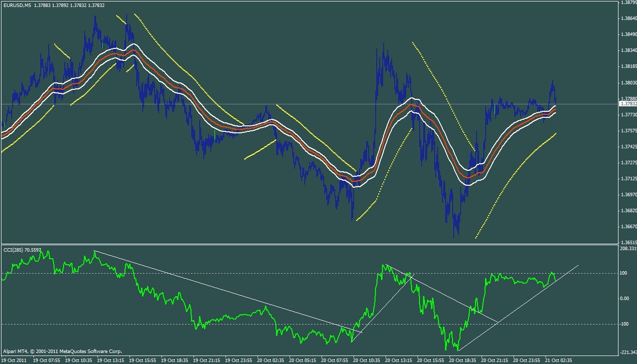Click the Alpari MT4 copyright text
This screenshot has height=364, width=637.
pos(62,351)
